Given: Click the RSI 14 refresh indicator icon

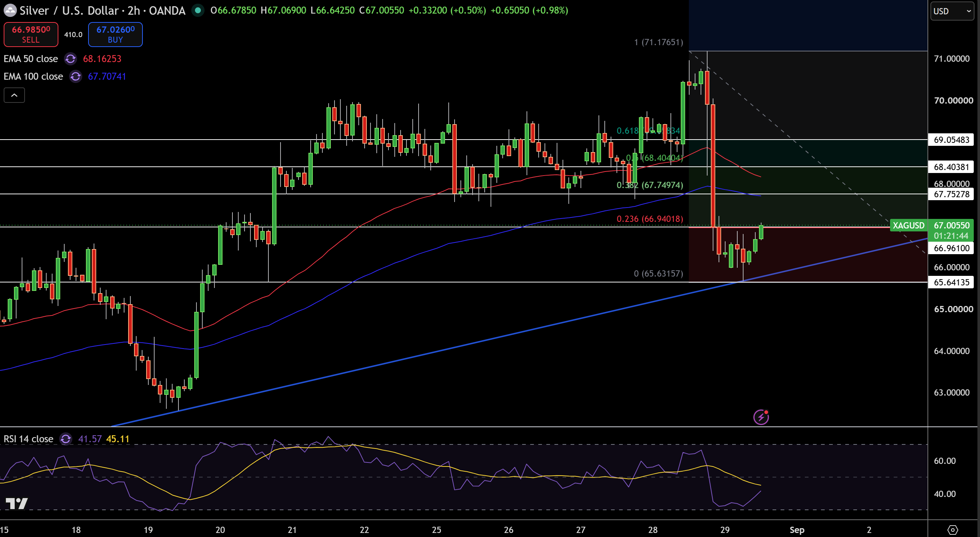Looking at the screenshot, I should coord(66,439).
